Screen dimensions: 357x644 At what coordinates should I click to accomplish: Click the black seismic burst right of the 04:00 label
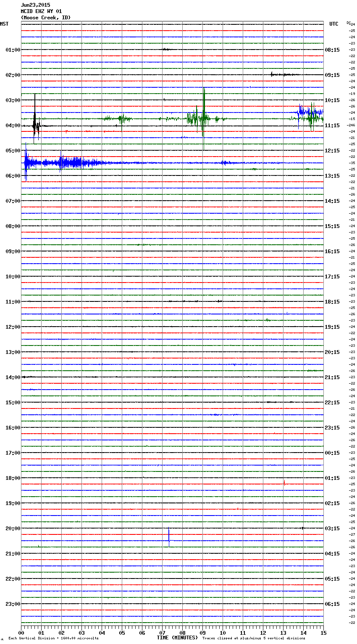[x=36, y=120]
